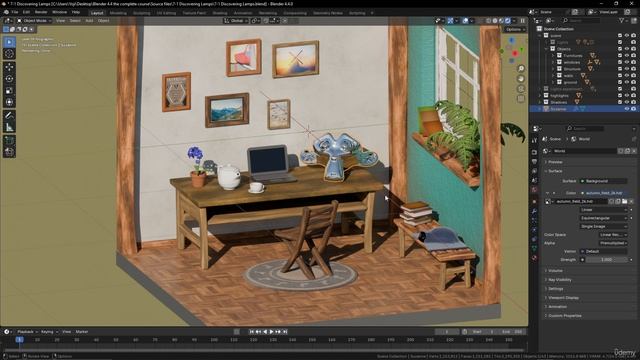Open the Scene properties tab

point(534,180)
